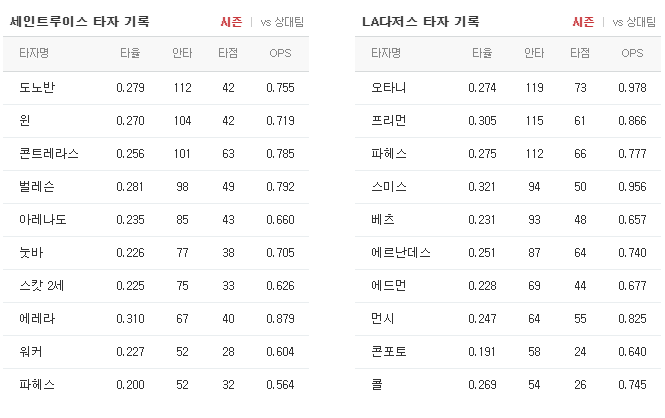
Task: Click 타율 column header in 세인트루이스 table
Action: click(130, 53)
